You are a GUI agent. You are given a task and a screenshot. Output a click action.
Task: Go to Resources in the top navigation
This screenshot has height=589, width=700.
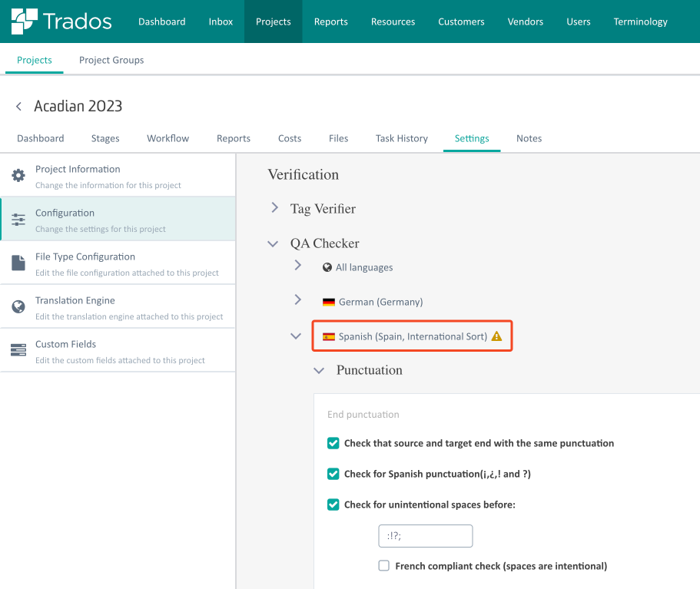pos(393,22)
